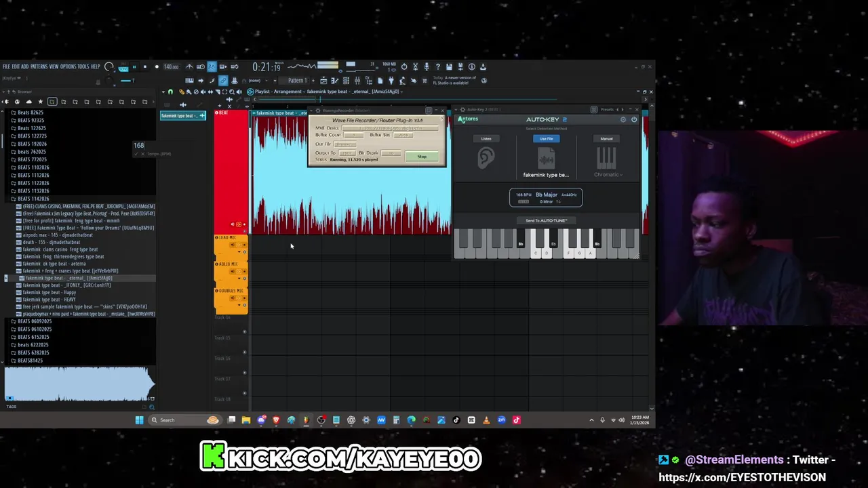Viewport: 868px width, 488px height.
Task: Toggle the countdown before recording icon
Action: (x=211, y=66)
